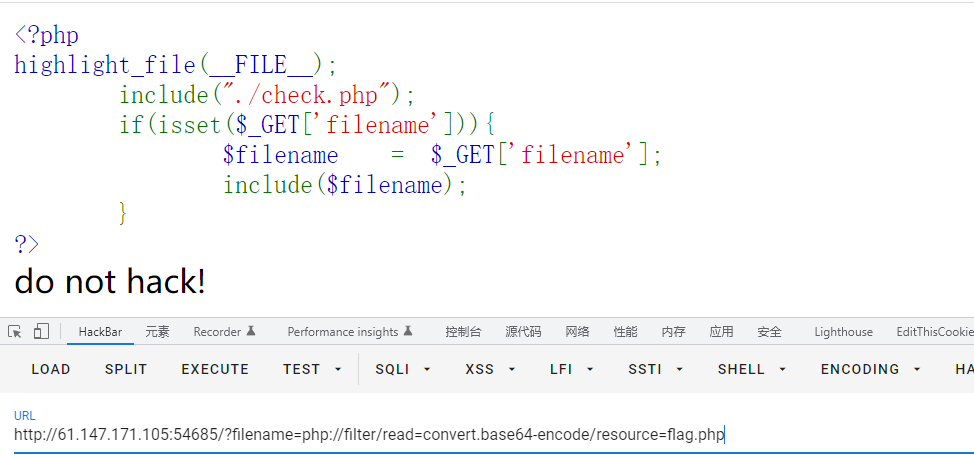Open the XSS payload dropdown

[490, 369]
